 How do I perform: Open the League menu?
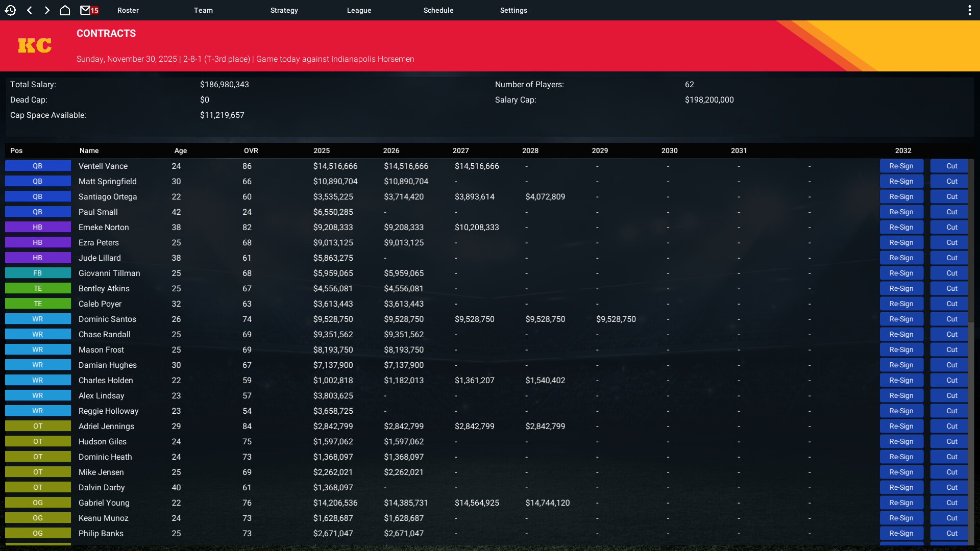click(359, 10)
